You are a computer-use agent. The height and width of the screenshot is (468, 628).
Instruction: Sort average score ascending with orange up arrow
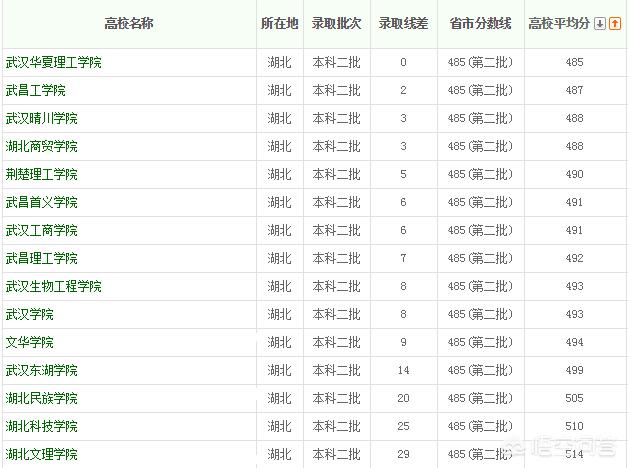pyautogui.click(x=615, y=24)
